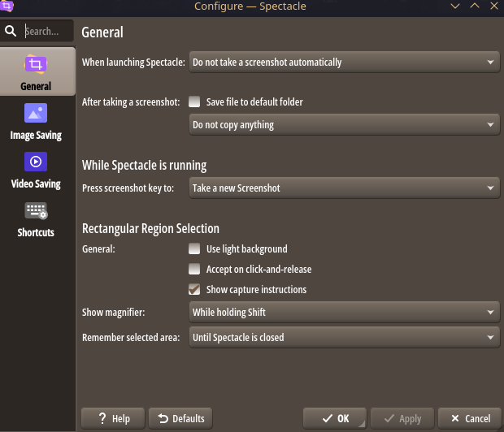Image resolution: width=504 pixels, height=432 pixels.
Task: Open the Show magnifier dropdown
Action: [x=344, y=312]
